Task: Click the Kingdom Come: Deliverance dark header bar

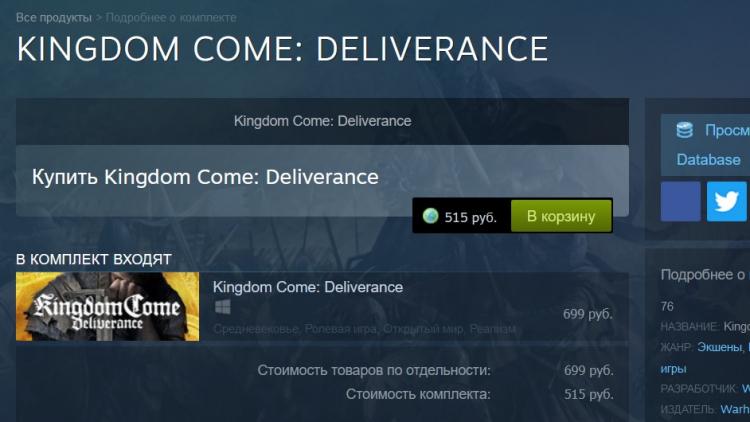Action: 322,121
